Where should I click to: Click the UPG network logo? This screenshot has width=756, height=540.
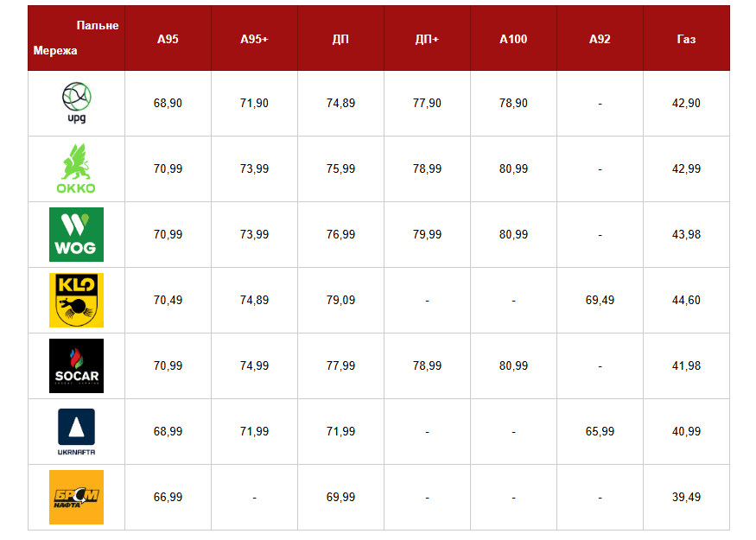tap(76, 103)
